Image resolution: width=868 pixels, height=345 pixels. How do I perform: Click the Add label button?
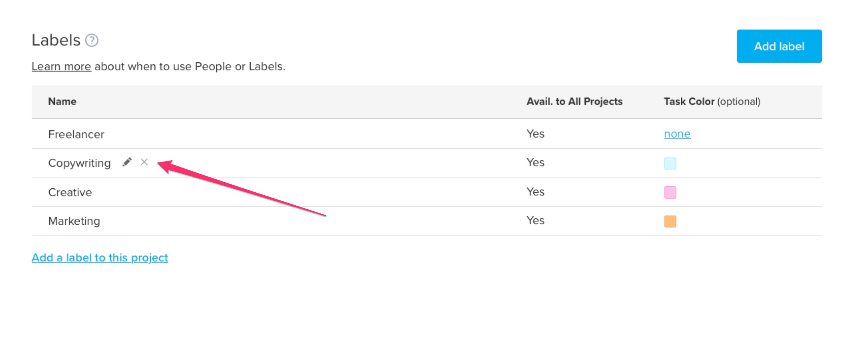coord(779,46)
